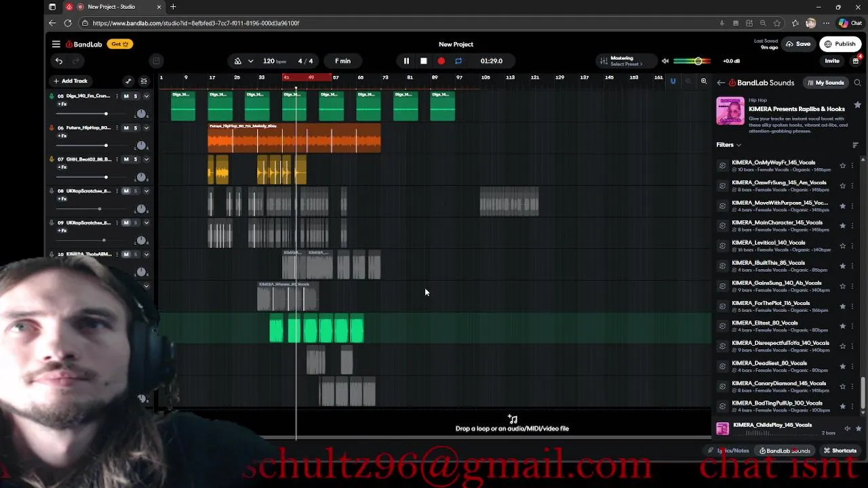The image size is (868, 488).
Task: Expand the Filters dropdown
Action: [729, 145]
